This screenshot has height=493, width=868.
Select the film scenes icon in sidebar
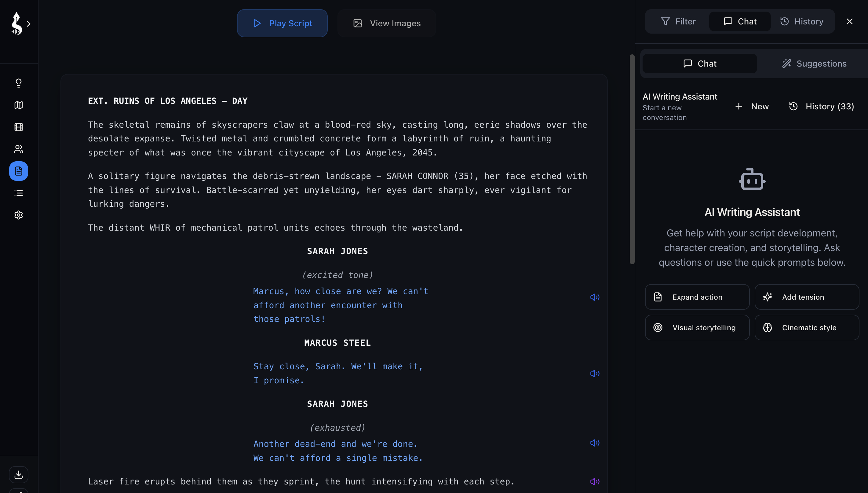[x=19, y=127]
